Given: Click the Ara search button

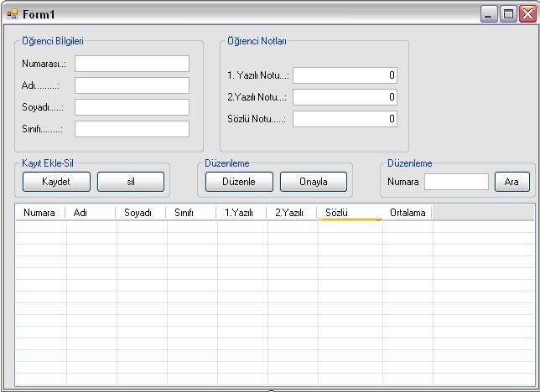Looking at the screenshot, I should [511, 182].
